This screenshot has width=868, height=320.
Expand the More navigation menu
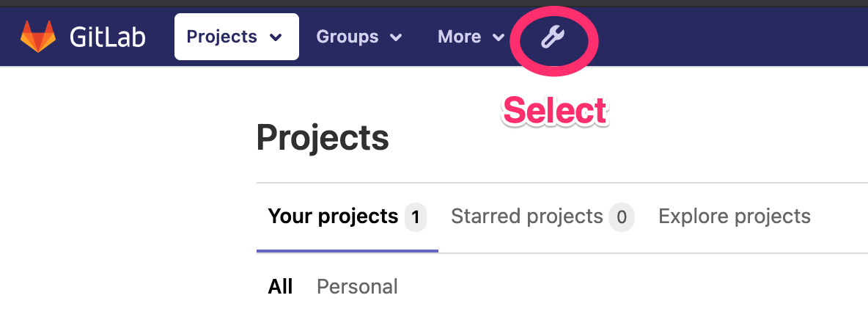[x=471, y=37]
